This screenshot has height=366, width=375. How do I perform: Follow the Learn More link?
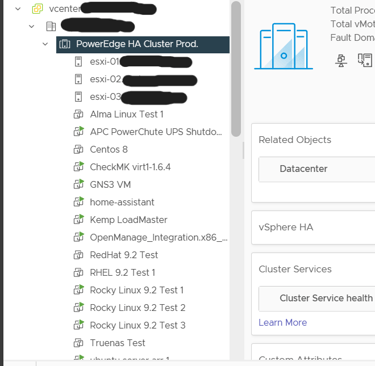[x=283, y=323]
